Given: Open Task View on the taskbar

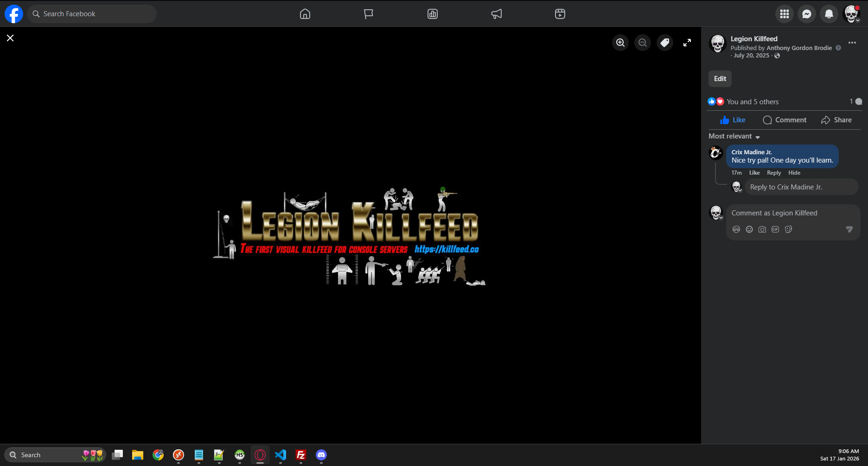Looking at the screenshot, I should (117, 455).
